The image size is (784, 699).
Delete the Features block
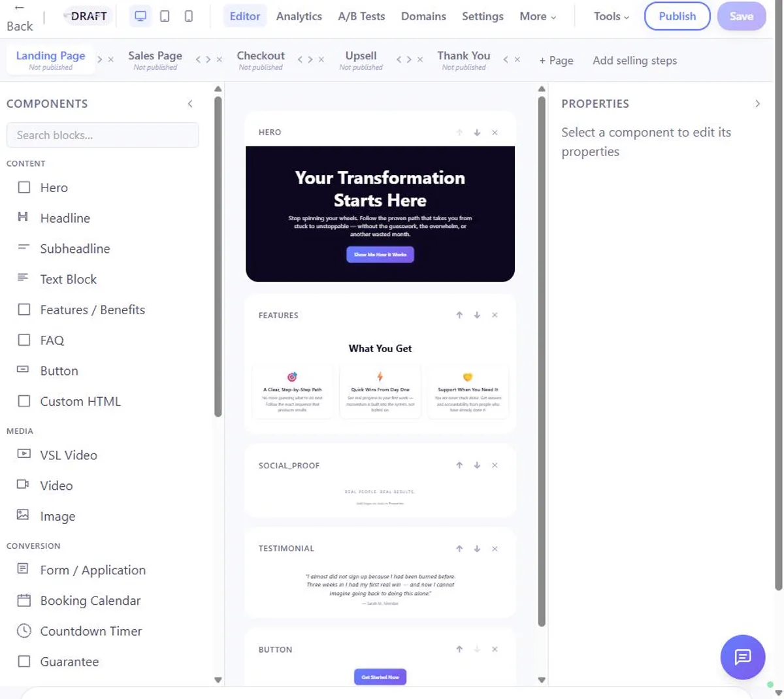pos(495,315)
